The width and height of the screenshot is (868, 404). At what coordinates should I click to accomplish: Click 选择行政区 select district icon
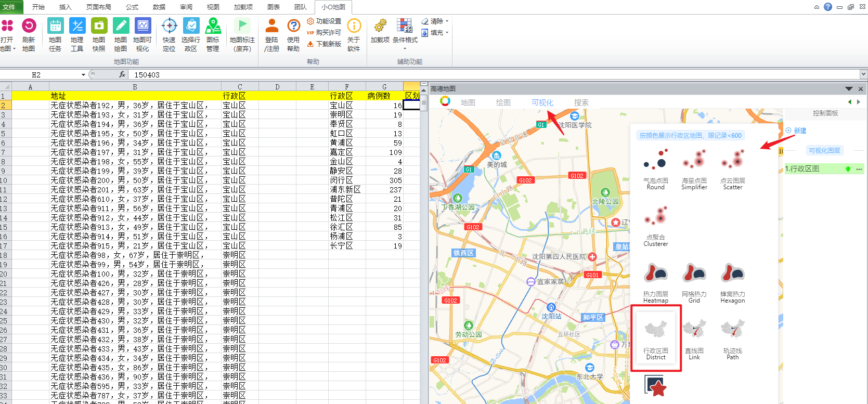(x=191, y=34)
